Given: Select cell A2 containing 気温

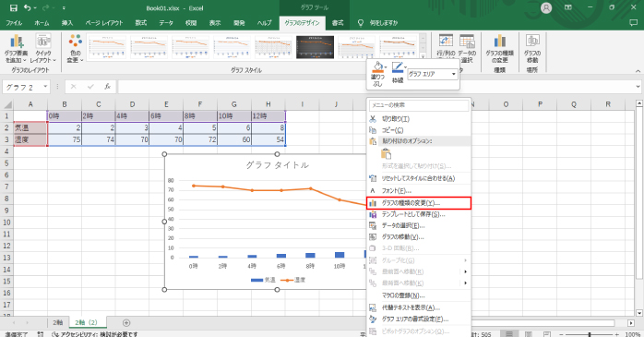Looking at the screenshot, I should coord(30,127).
